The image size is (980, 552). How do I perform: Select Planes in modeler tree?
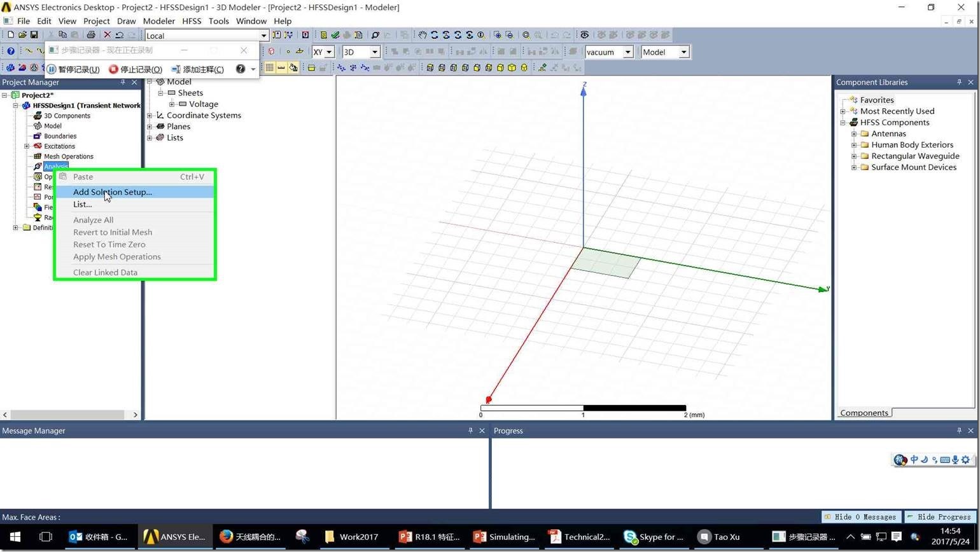click(178, 127)
